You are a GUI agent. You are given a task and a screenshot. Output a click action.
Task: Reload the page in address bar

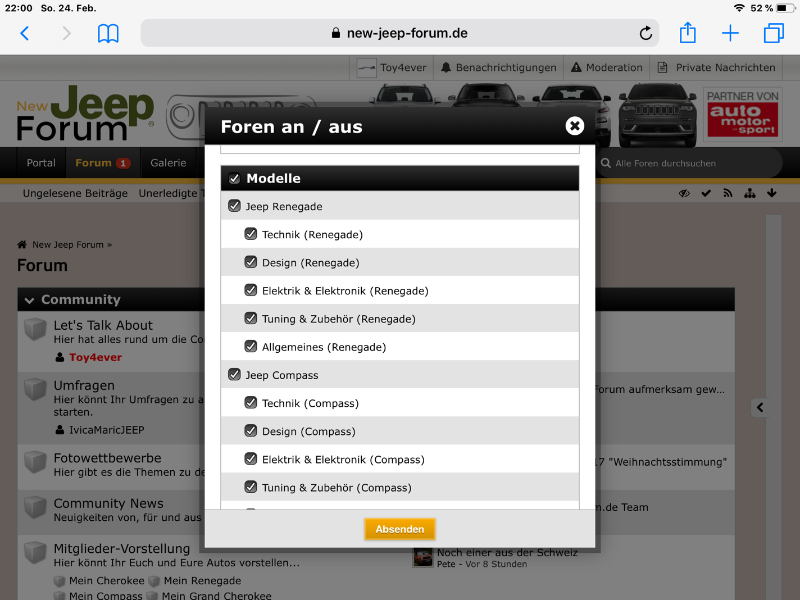pos(646,33)
